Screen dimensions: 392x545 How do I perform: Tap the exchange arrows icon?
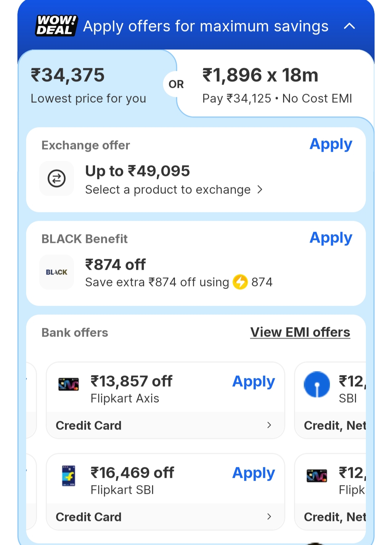(x=57, y=179)
